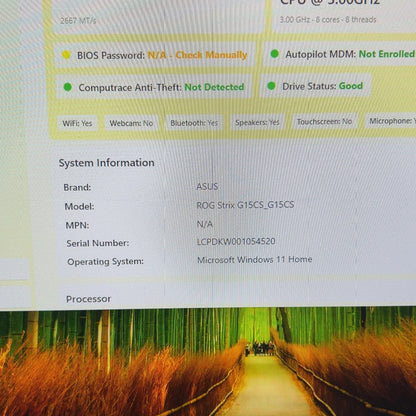The width and height of the screenshot is (416, 416).
Task: Click the Microsoft Windows 11 Home value
Action: (255, 259)
